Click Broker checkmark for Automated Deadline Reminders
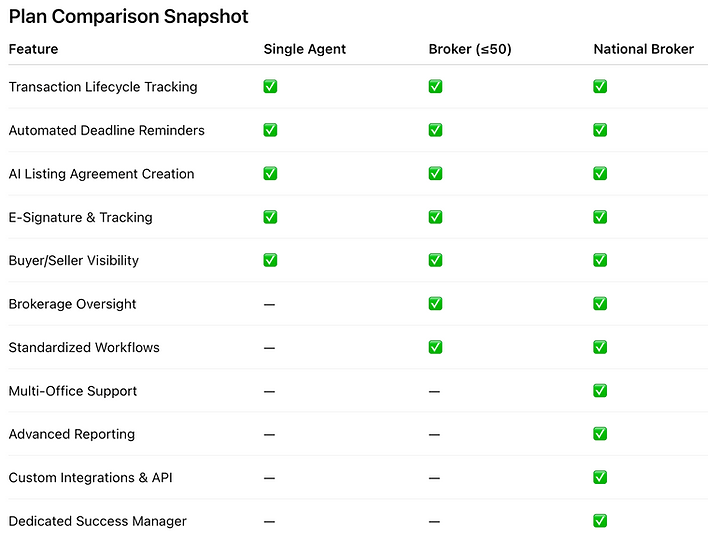 pos(435,130)
